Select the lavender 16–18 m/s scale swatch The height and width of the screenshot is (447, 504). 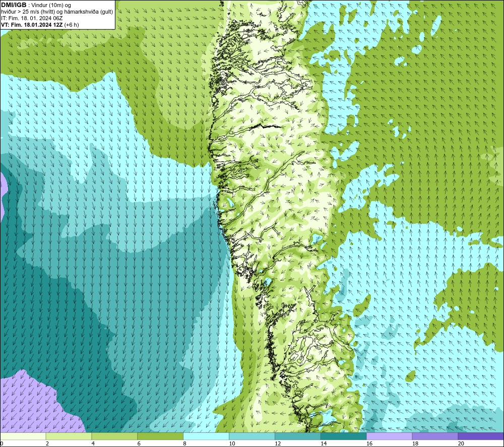coord(389,436)
